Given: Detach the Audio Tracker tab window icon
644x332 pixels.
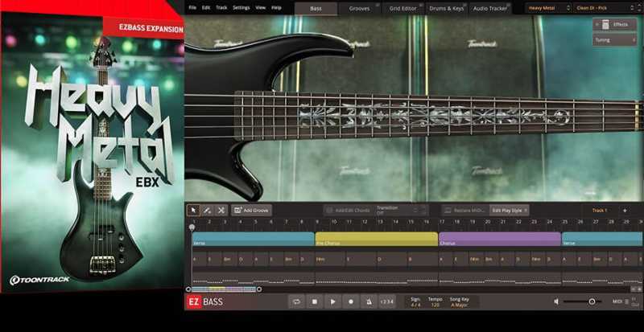Looking at the screenshot, I should [507, 5].
